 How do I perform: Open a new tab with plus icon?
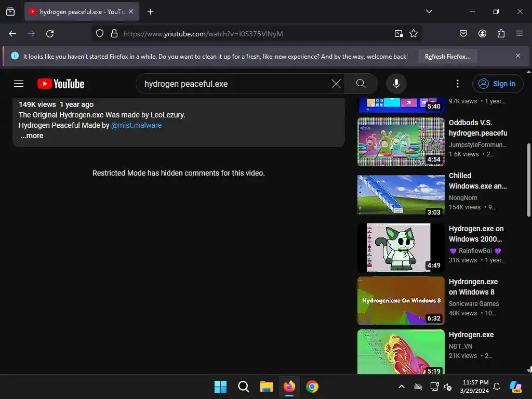[150, 12]
